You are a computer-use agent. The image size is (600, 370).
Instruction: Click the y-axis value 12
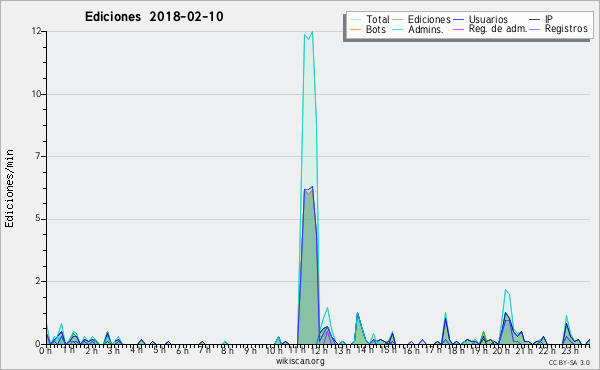pyautogui.click(x=37, y=31)
